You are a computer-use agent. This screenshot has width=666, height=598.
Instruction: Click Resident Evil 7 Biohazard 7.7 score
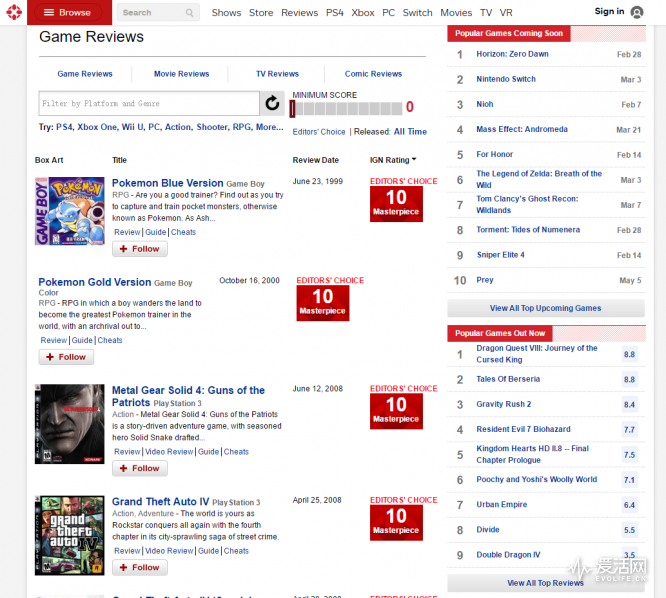click(x=629, y=429)
